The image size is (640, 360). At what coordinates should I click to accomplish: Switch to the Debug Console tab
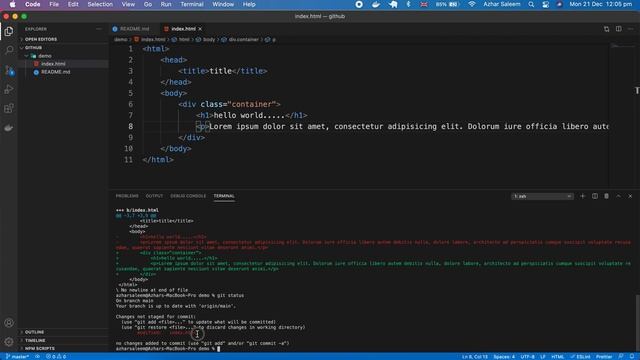click(x=188, y=196)
